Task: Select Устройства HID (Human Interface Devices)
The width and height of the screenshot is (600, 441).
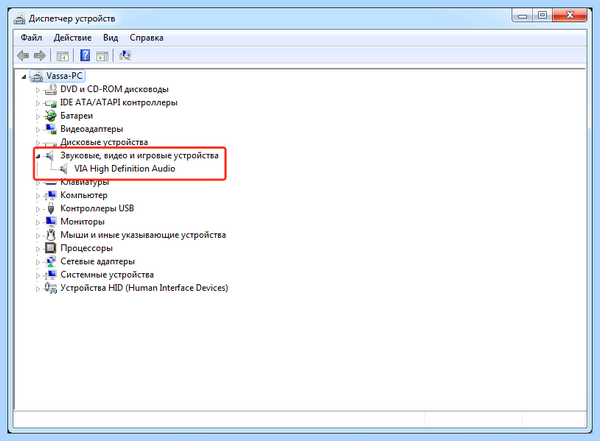Action: 144,288
